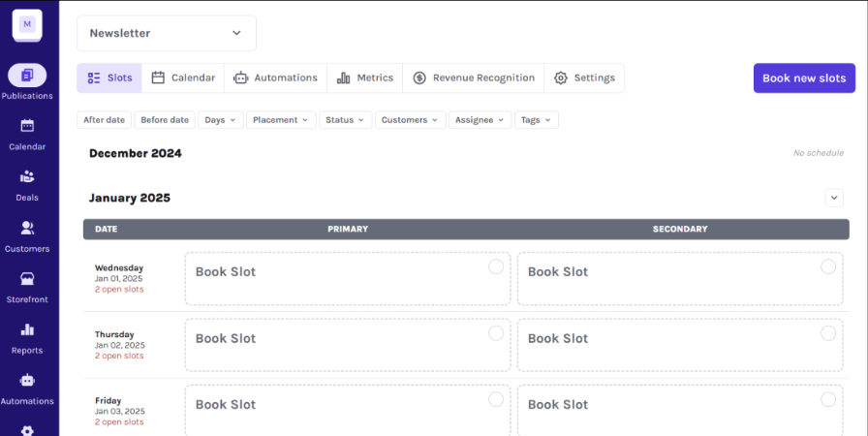Screen dimensions: 868x436
Task: Open Customers in the sidebar
Action: tap(27, 236)
